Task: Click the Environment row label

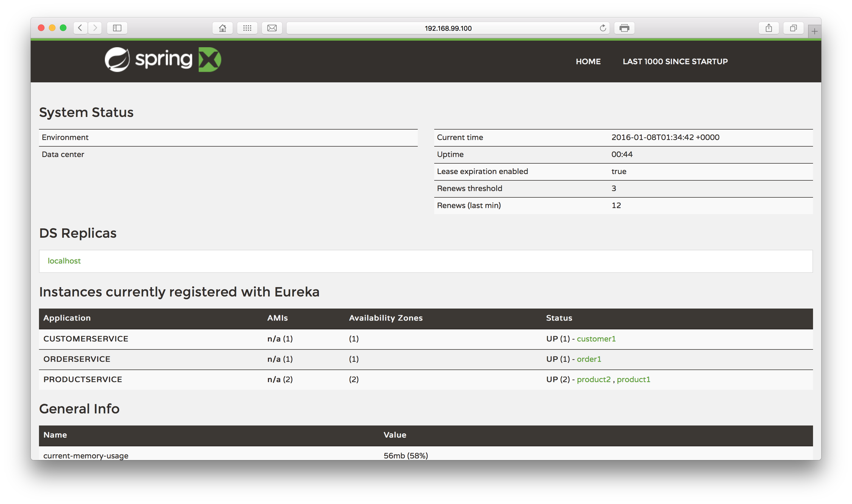Action: coord(65,137)
